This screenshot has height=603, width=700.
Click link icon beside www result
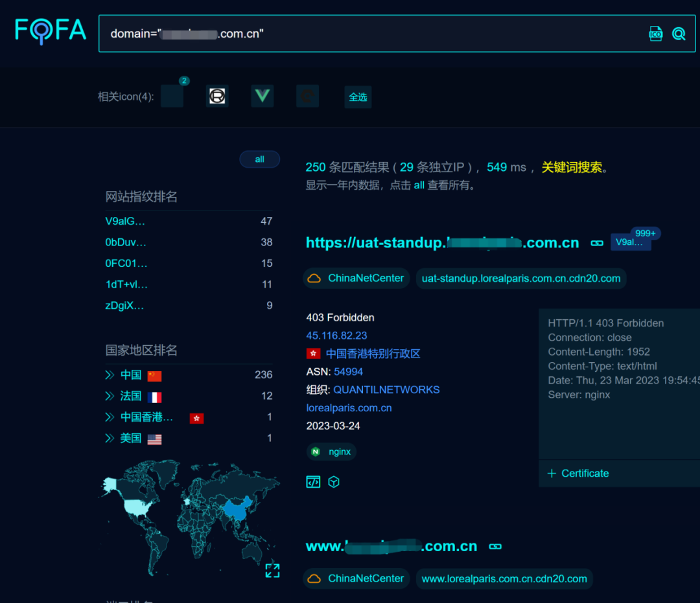pos(495,547)
